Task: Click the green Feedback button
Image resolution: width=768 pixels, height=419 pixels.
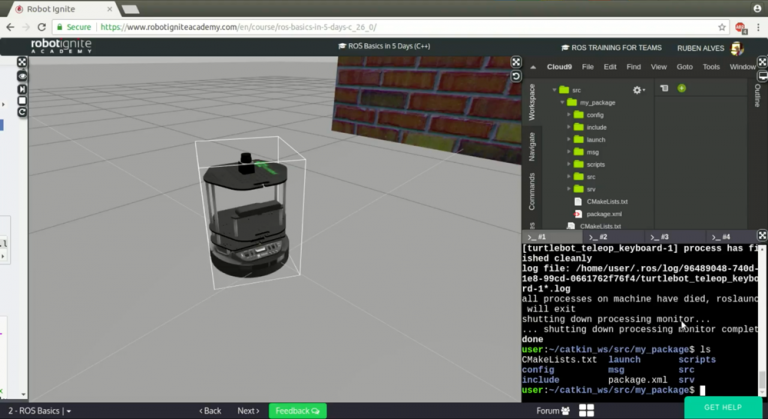Action: pyautogui.click(x=298, y=411)
